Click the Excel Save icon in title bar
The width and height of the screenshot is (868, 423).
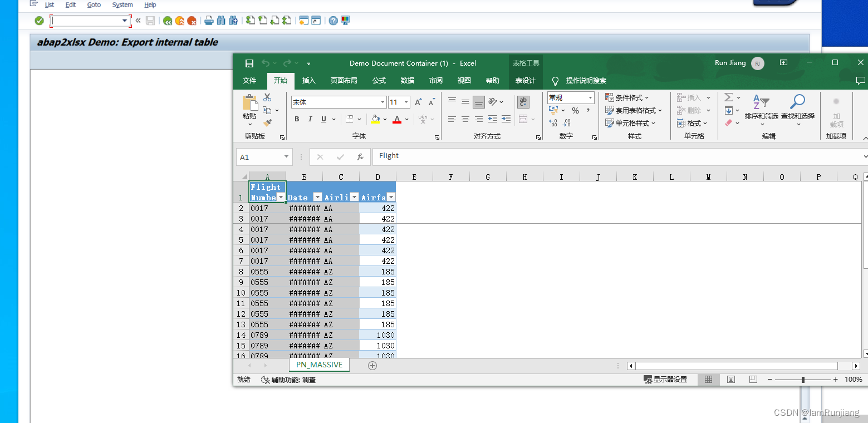tap(249, 63)
